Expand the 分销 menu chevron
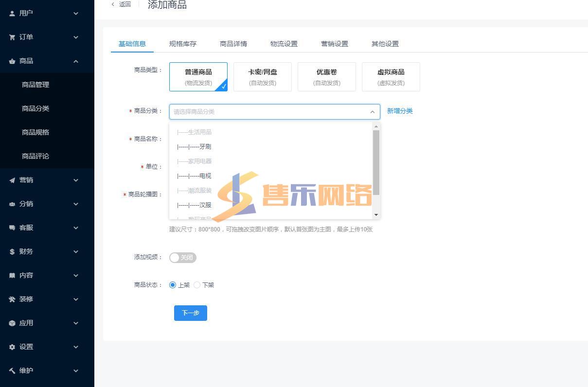The width and height of the screenshot is (588, 387). point(76,204)
